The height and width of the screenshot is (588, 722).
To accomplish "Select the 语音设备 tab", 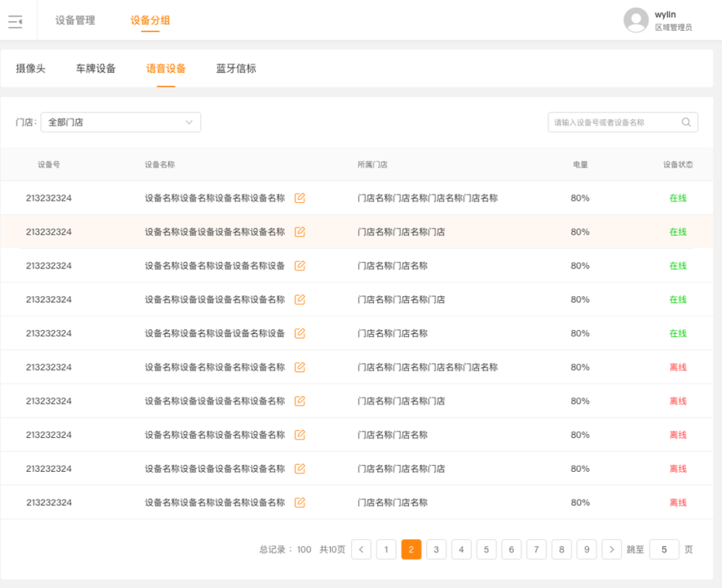I will click(x=164, y=69).
